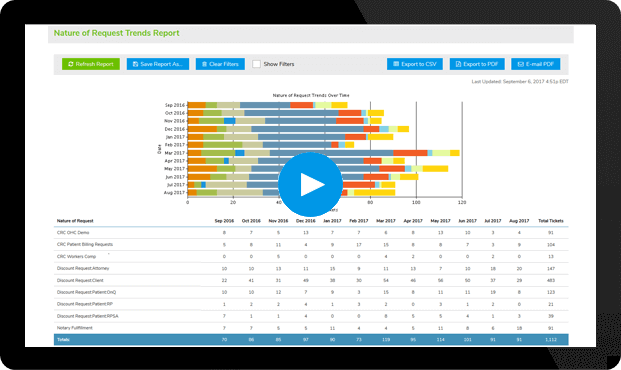The width and height of the screenshot is (621, 370).
Task: Select the 'Discount Request:Patient:OnQ' row label
Action: point(86,292)
